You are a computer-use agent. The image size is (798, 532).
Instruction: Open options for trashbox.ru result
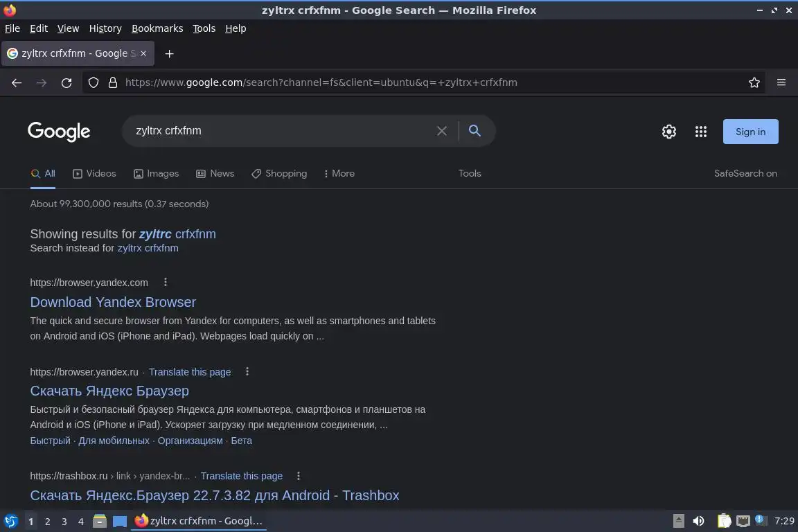coord(299,475)
